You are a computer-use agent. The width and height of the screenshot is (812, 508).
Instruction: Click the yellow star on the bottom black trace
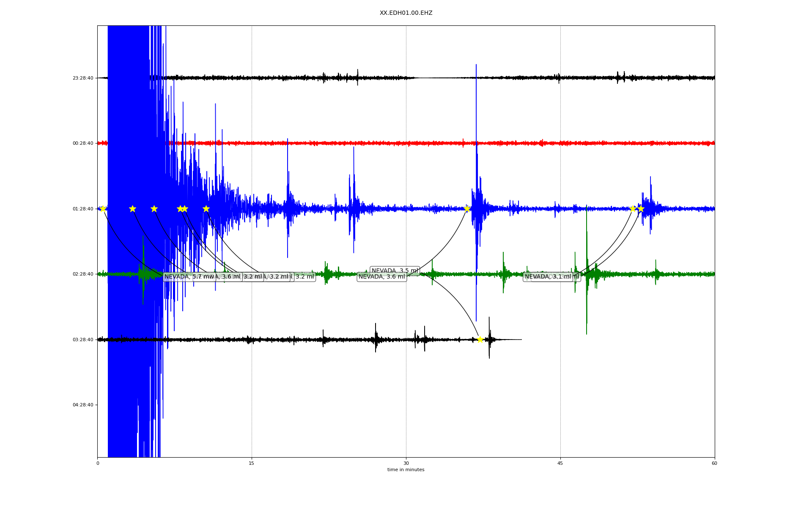[x=480, y=340]
